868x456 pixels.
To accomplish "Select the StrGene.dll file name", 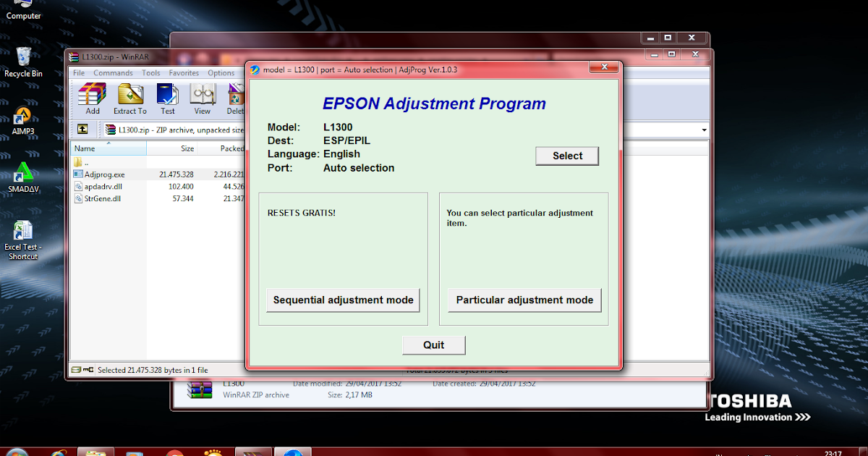I will pyautogui.click(x=103, y=198).
